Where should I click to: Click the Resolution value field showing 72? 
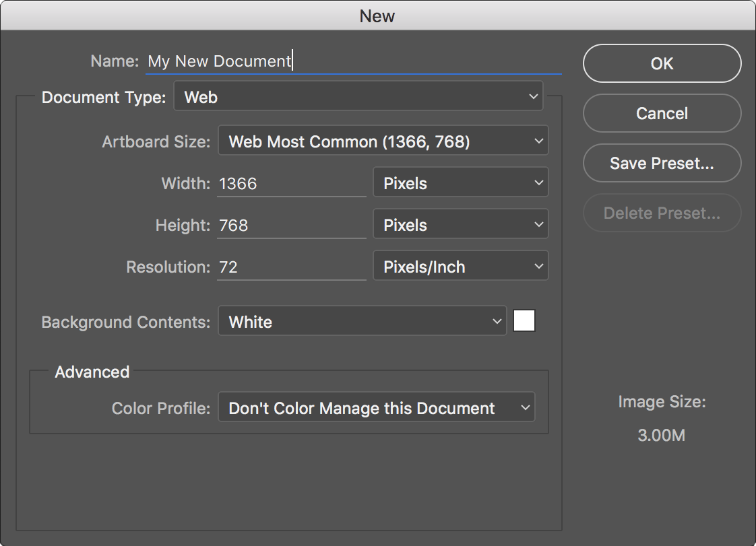click(291, 266)
